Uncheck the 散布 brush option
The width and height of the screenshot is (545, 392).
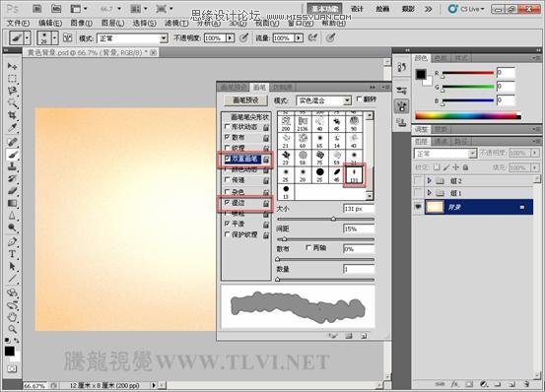click(228, 138)
